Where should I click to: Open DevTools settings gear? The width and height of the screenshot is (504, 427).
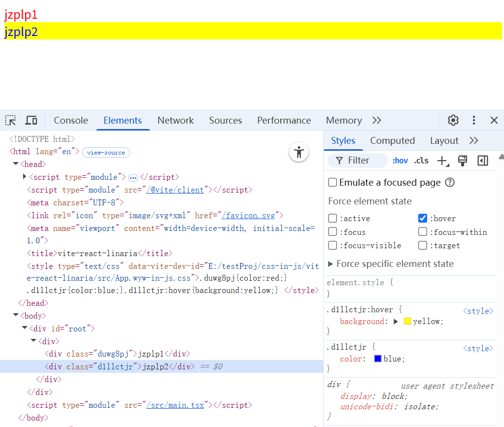coord(453,121)
